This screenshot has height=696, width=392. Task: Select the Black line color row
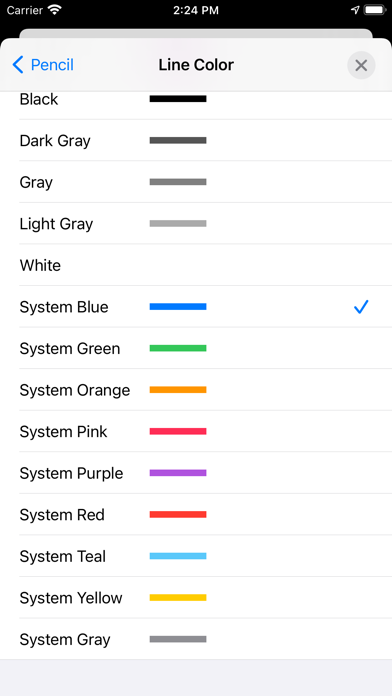196,99
